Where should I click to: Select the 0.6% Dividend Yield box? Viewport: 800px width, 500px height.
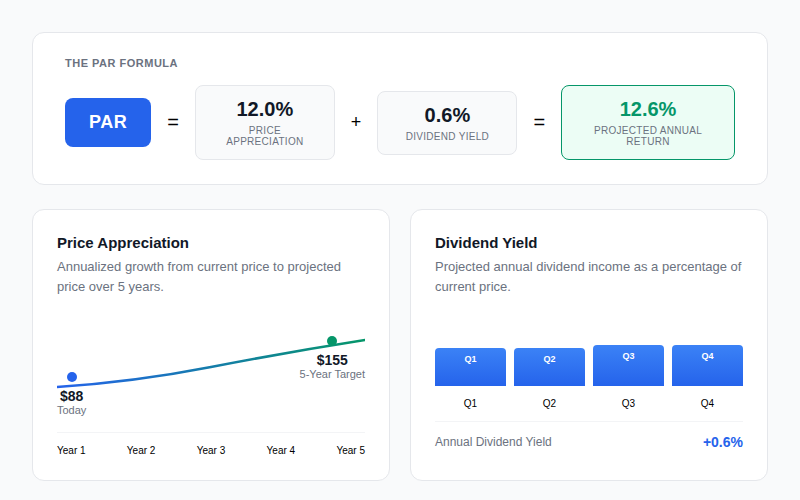point(447,123)
